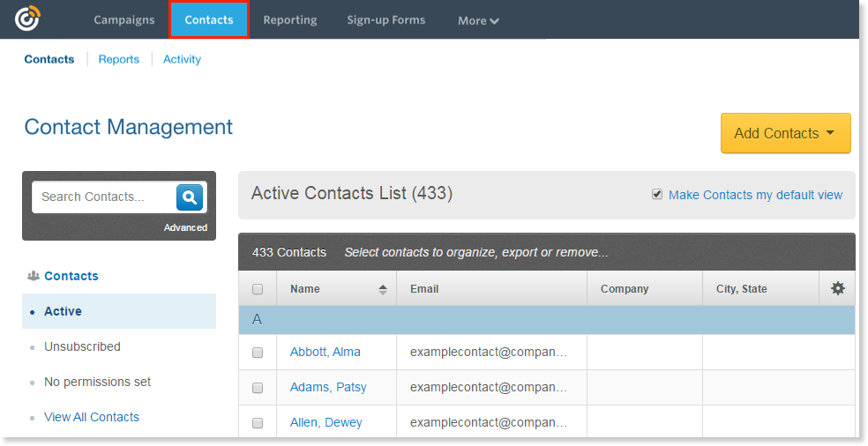Toggle the select-all contacts checkbox
This screenshot has width=868, height=446.
[x=258, y=289]
